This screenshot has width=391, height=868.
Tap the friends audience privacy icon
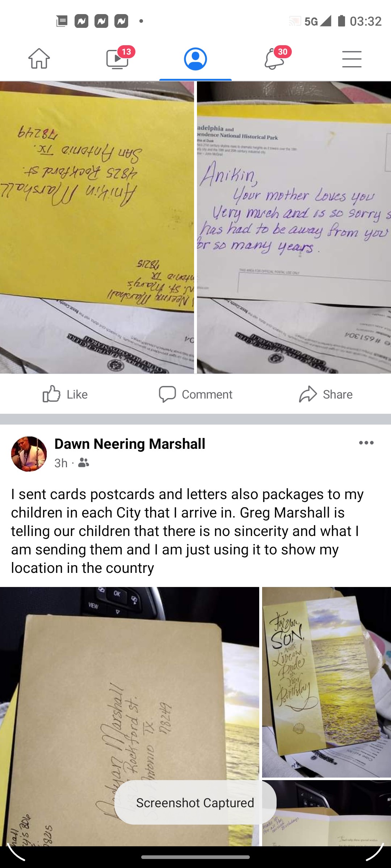84,463
